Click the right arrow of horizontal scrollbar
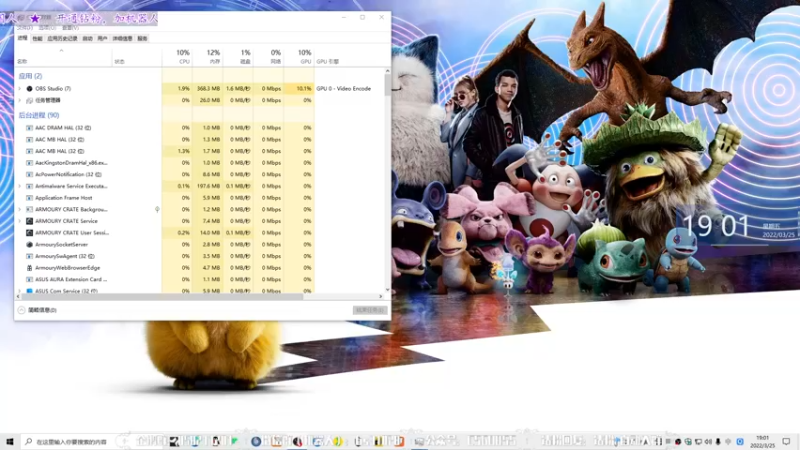This screenshot has width=800, height=450. click(381, 296)
